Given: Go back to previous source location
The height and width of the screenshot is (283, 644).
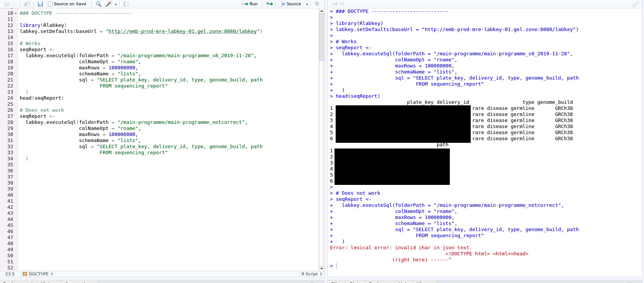Looking at the screenshot, I should click(x=6, y=4).
